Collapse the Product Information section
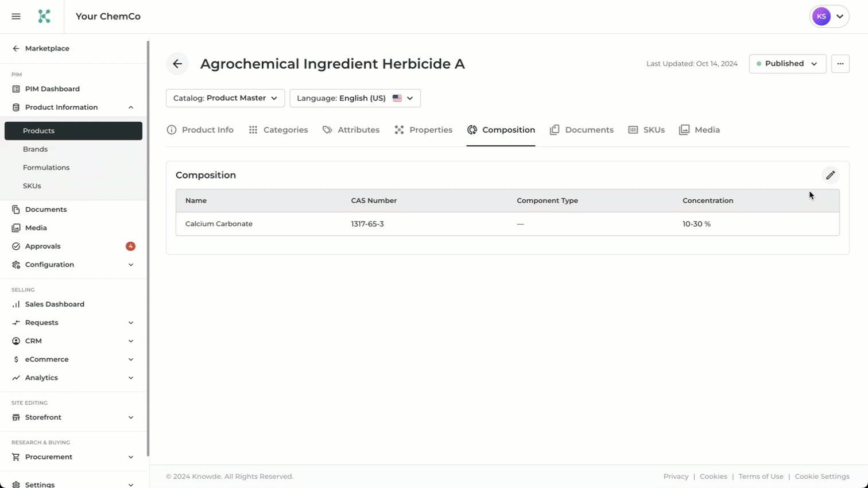 (x=131, y=107)
